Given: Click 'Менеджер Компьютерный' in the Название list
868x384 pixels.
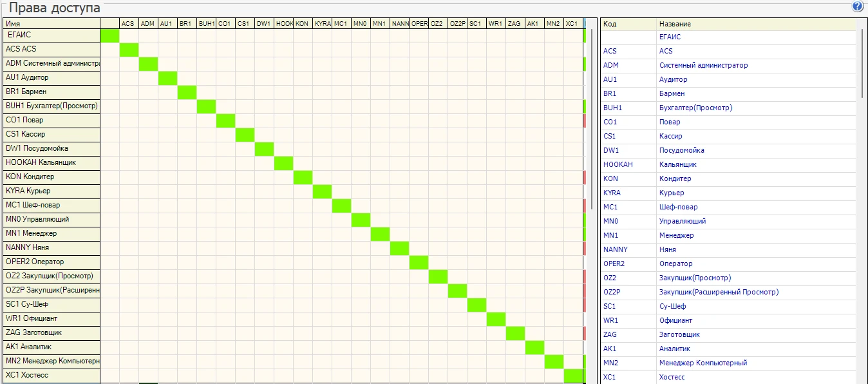Looking at the screenshot, I should (x=703, y=363).
